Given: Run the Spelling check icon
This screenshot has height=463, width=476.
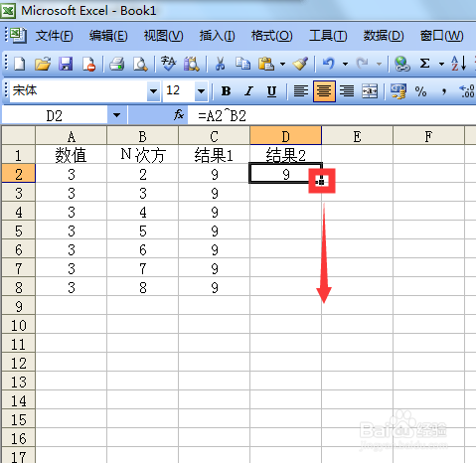Looking at the screenshot, I should [168, 63].
